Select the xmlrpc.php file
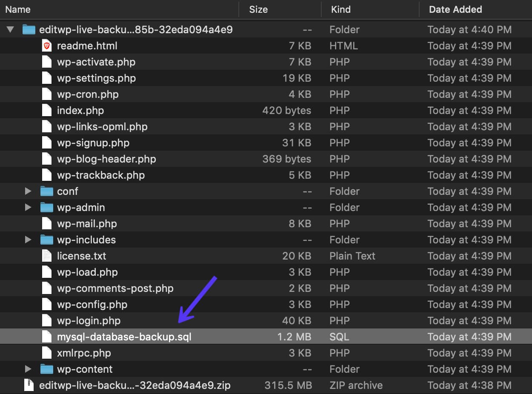Screen dimensions: 532x394 pyautogui.click(x=84, y=353)
